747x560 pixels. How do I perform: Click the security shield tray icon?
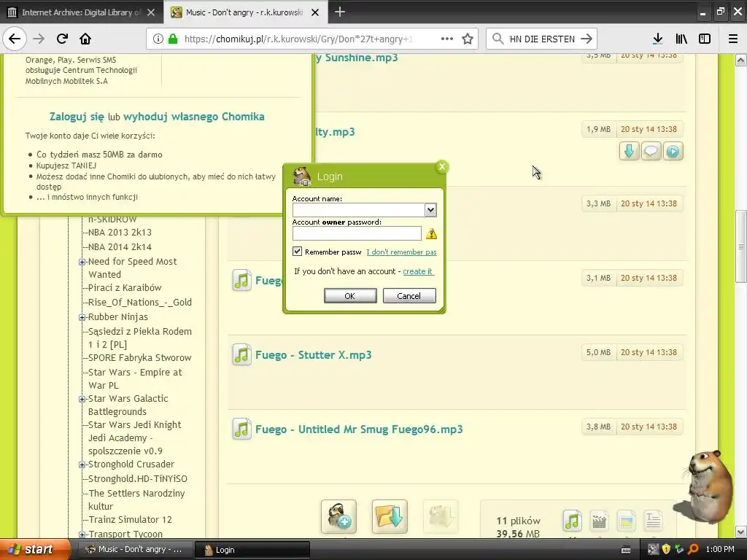(666, 549)
